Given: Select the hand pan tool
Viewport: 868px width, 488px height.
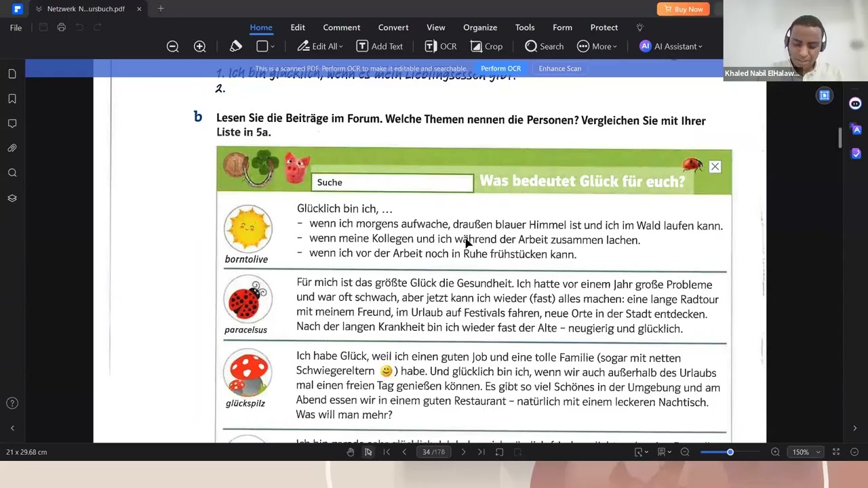Looking at the screenshot, I should [351, 452].
